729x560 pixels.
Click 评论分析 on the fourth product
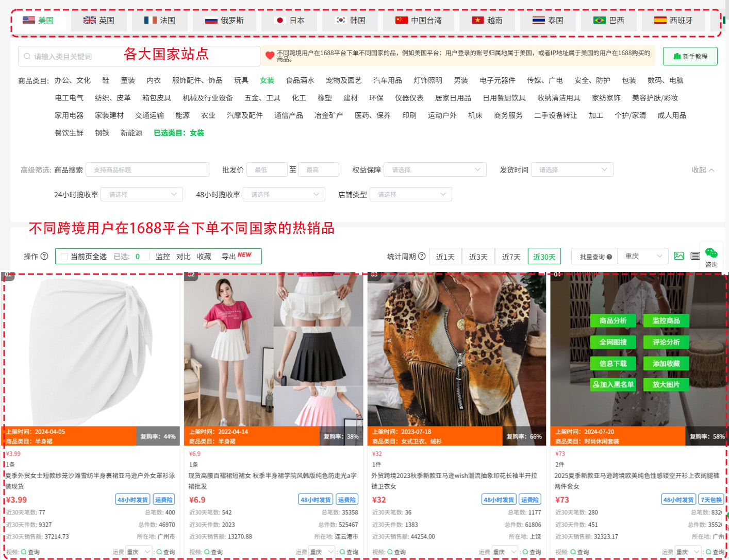click(666, 342)
